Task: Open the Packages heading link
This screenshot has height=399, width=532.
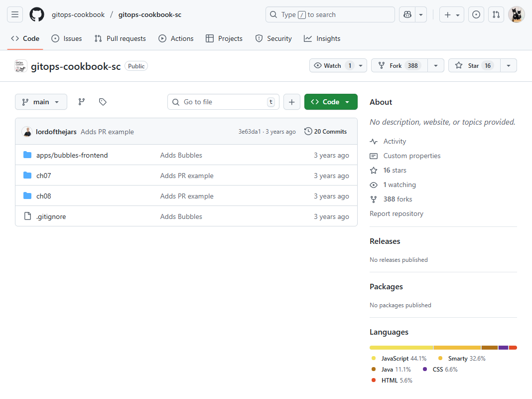Action: tap(386, 287)
